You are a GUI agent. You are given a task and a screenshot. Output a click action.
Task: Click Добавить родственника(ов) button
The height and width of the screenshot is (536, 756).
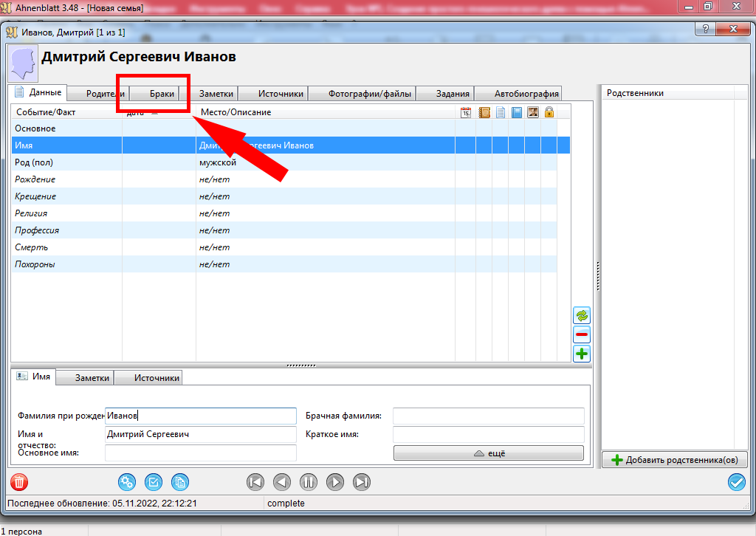pyautogui.click(x=675, y=460)
